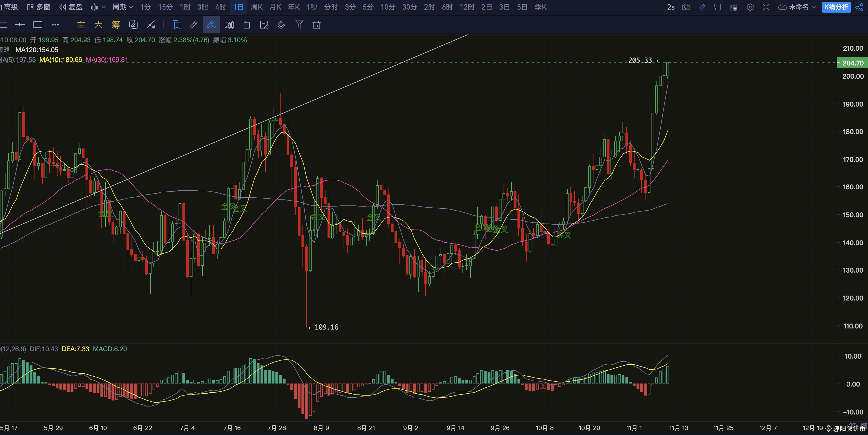Image resolution: width=868 pixels, height=435 pixels.
Task: Switch to the 1分 timeframe
Action: point(145,7)
